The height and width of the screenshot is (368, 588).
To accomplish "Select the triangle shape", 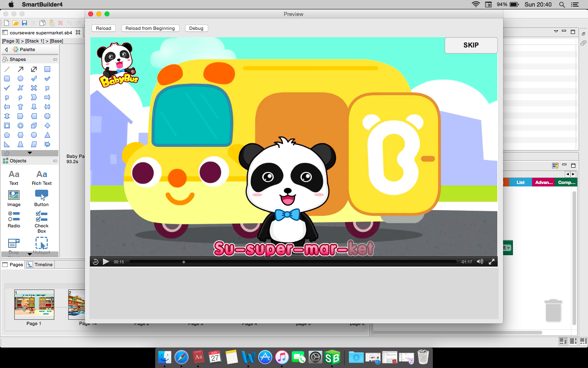I will pos(47,135).
